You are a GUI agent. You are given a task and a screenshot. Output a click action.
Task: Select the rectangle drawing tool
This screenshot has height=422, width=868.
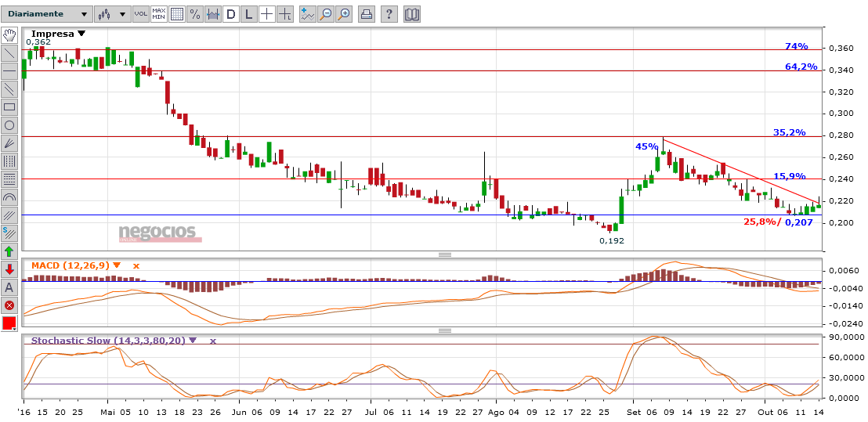tap(9, 107)
